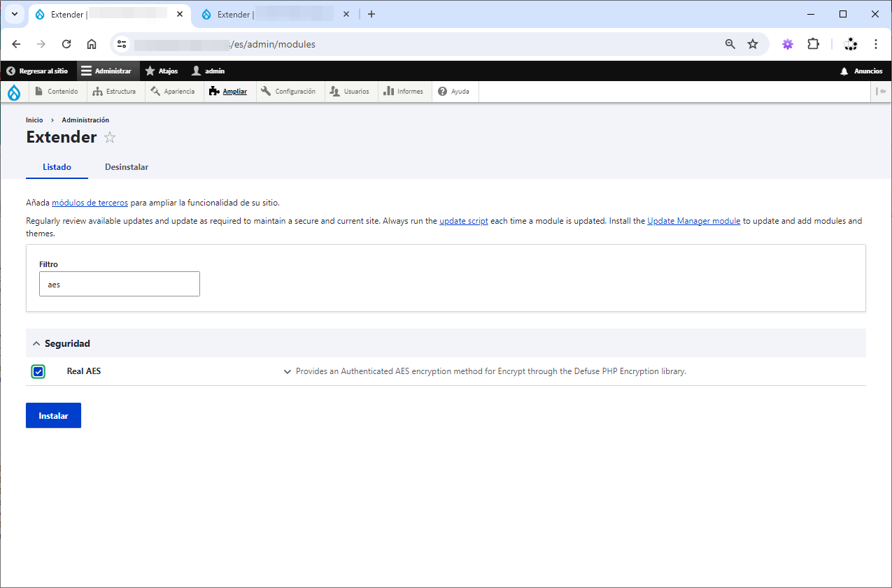Image resolution: width=892 pixels, height=588 pixels.
Task: Open Estructura in admin toolbar
Action: [x=115, y=92]
